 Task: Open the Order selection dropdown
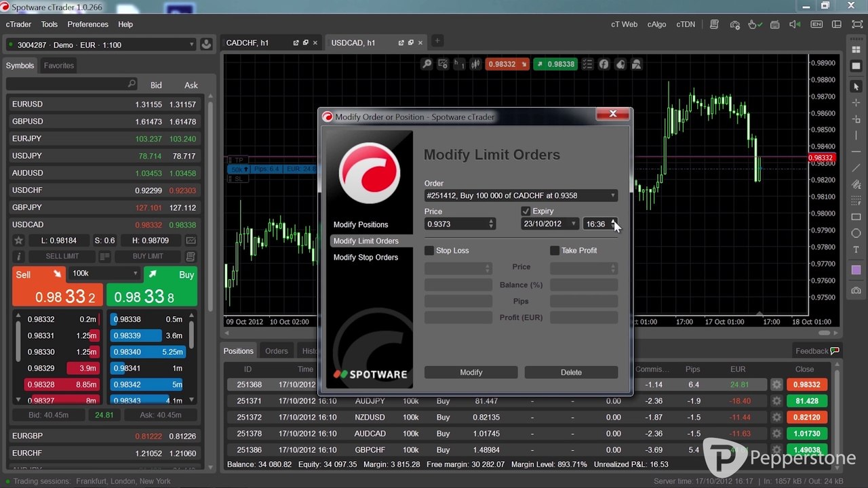(x=521, y=196)
